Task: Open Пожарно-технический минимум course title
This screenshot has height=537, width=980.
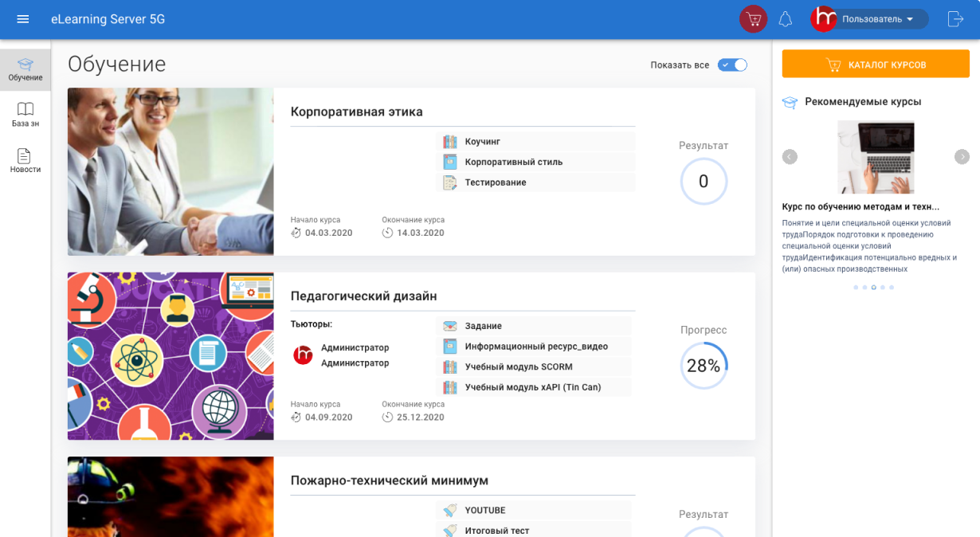Action: click(389, 480)
